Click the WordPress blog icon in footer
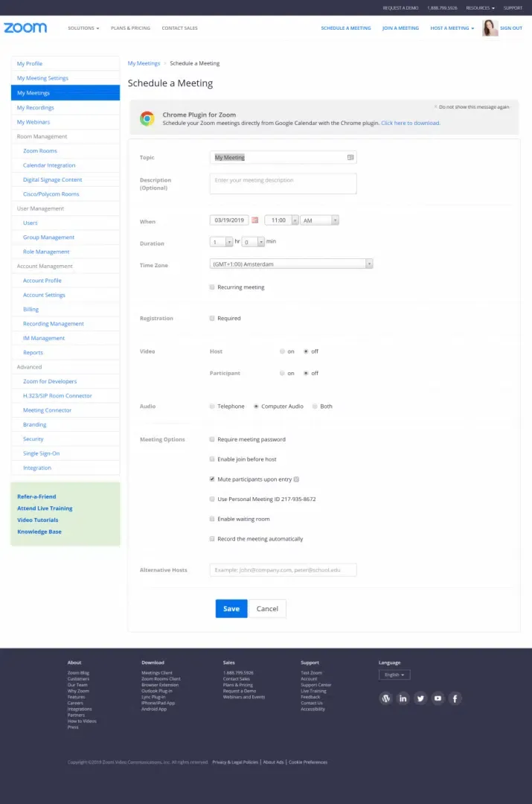The width and height of the screenshot is (532, 804). click(385, 698)
